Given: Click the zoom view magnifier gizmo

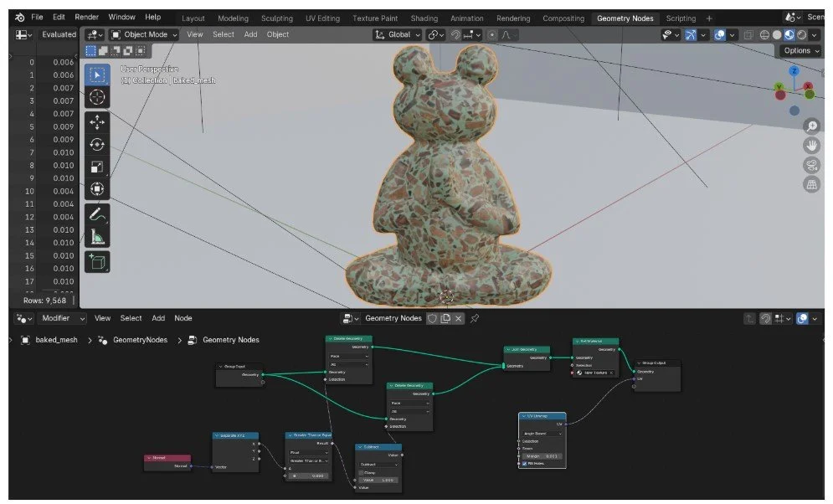Looking at the screenshot, I should tap(811, 126).
